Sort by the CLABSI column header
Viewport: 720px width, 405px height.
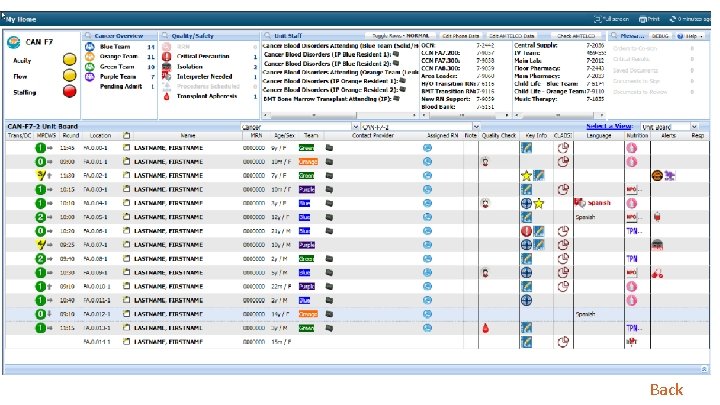pyautogui.click(x=563, y=135)
